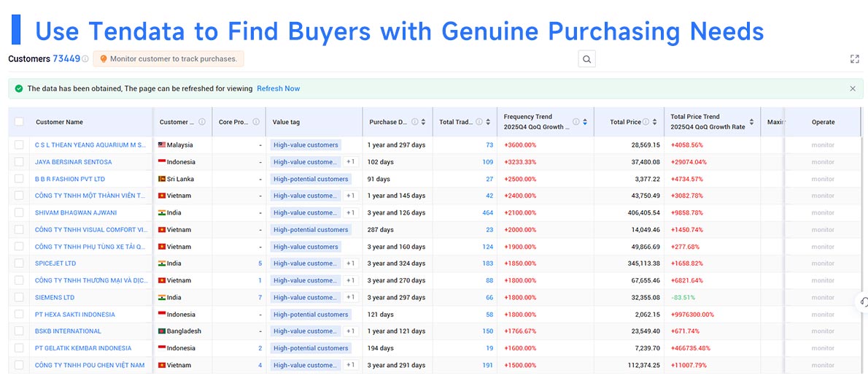Click info icon in Total Trad... header
The image size is (868, 381).
(478, 122)
